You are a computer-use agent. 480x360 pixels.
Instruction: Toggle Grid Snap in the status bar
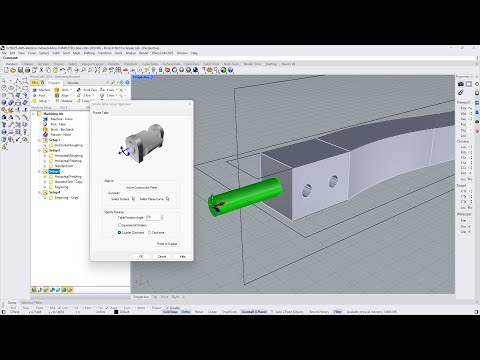[170, 312]
